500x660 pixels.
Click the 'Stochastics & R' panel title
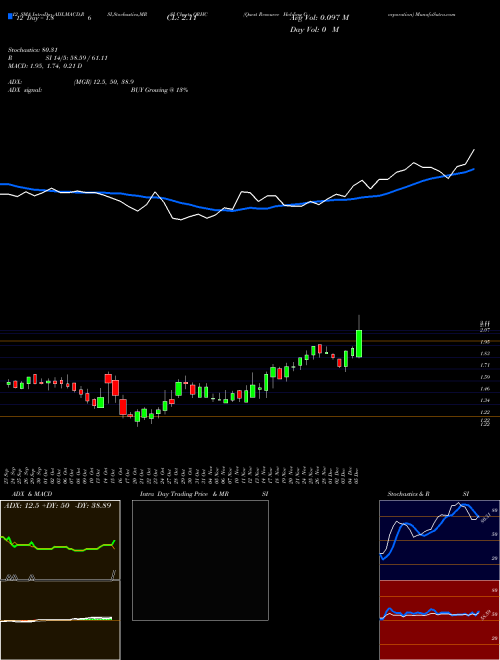(409, 494)
